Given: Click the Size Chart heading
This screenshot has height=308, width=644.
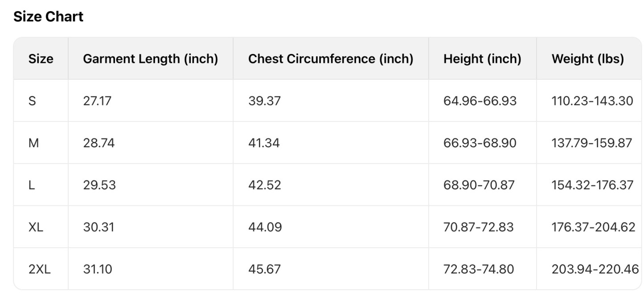Looking at the screenshot, I should [48, 17].
